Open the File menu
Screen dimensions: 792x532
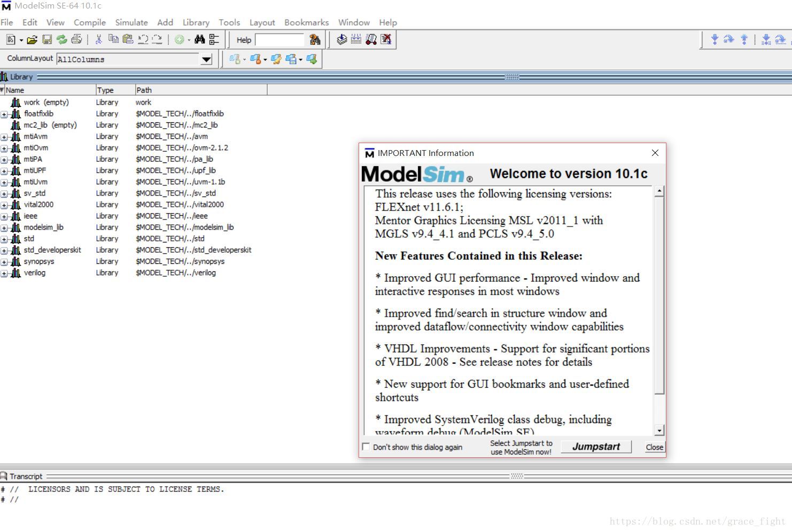point(7,22)
